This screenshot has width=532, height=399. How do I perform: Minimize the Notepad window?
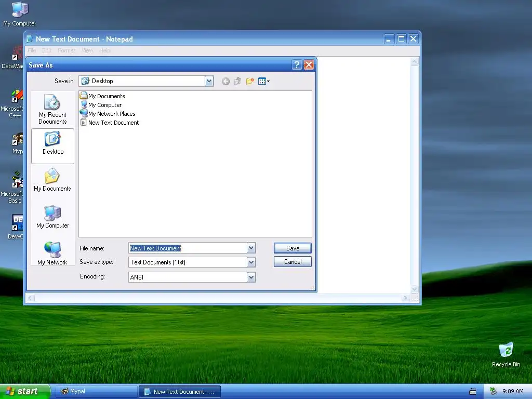389,39
